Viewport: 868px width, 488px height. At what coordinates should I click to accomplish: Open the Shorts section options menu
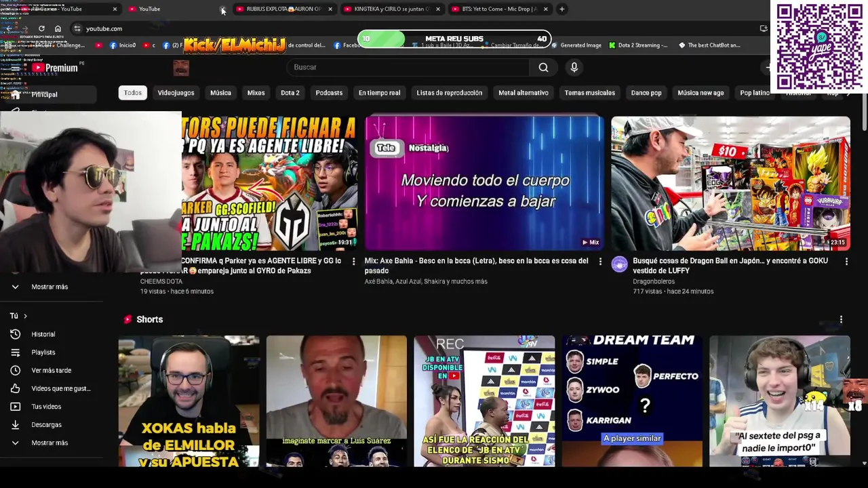point(841,319)
